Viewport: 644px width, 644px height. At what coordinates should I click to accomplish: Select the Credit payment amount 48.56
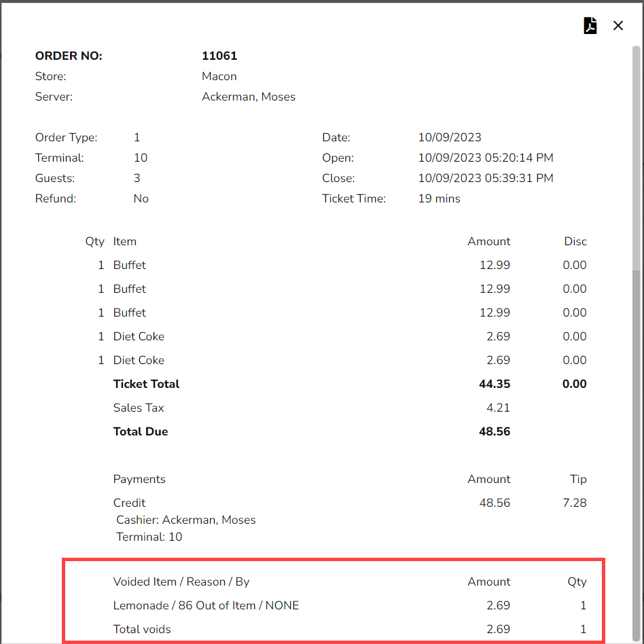[x=495, y=503]
